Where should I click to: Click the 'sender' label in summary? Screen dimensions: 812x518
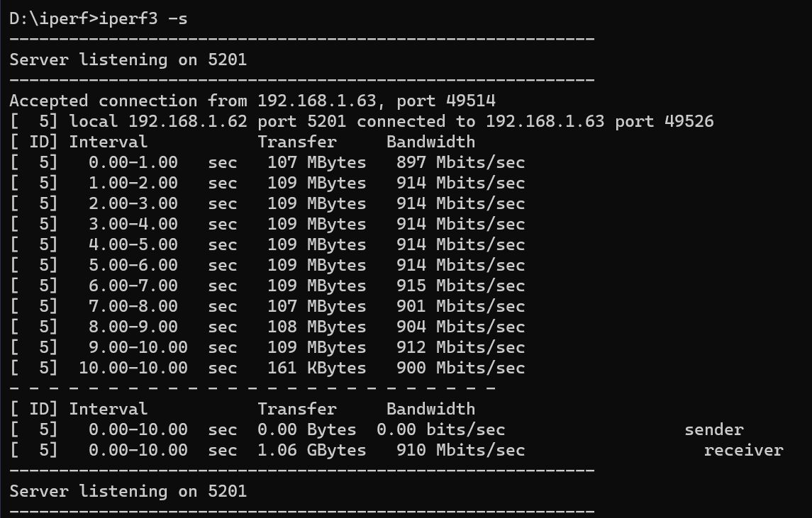point(714,429)
